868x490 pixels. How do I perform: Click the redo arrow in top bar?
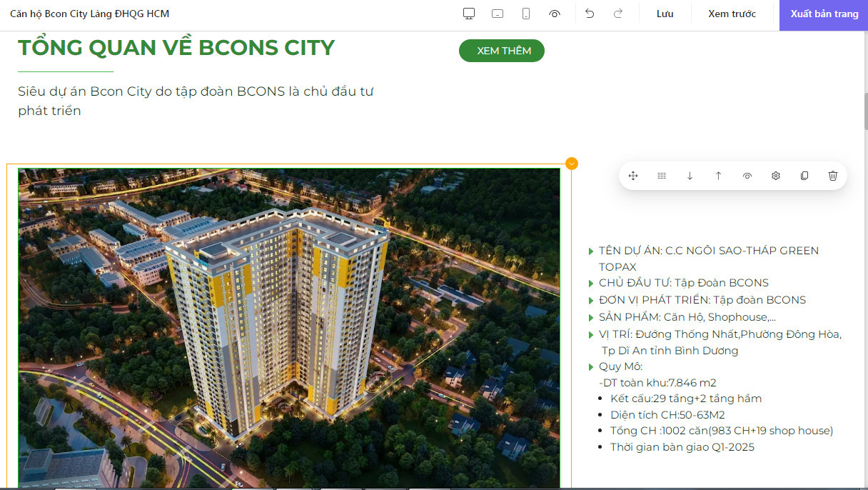pyautogui.click(x=618, y=14)
